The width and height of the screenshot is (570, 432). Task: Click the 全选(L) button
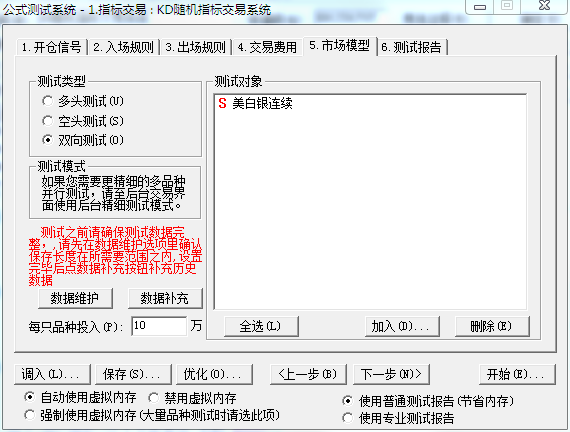(261, 326)
